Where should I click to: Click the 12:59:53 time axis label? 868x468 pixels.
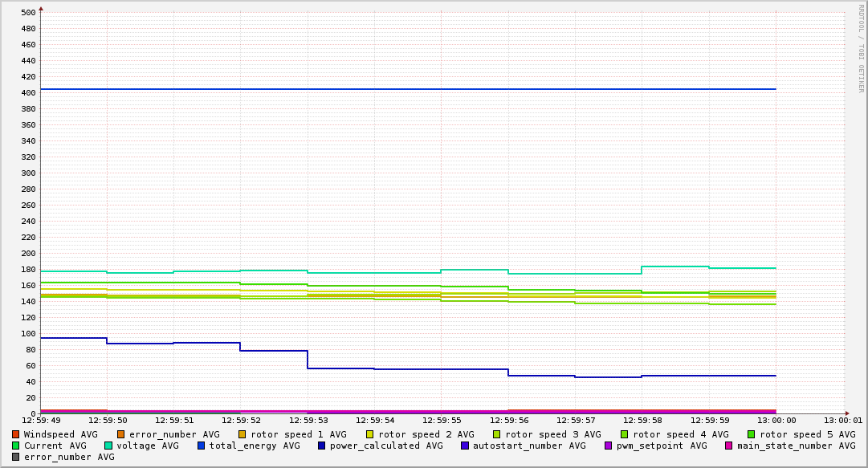pos(308,420)
